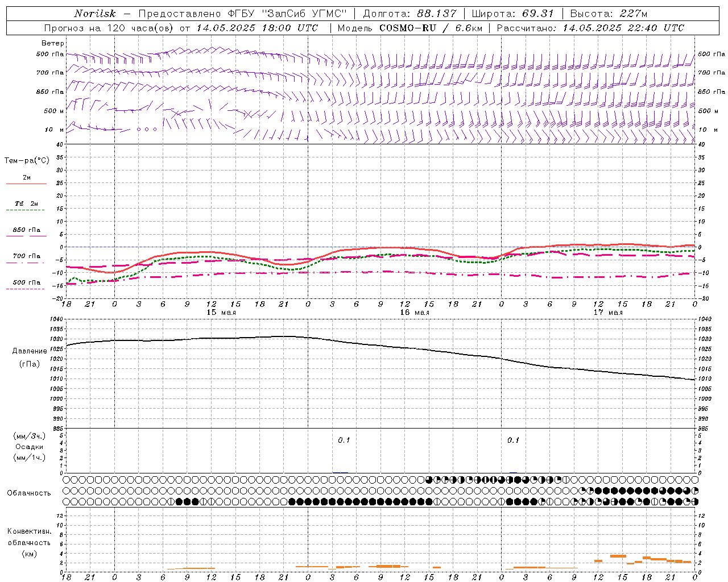The image size is (728, 582).
Task: Click the '0.1' precipitation value above 17 мая
Action: click(514, 440)
